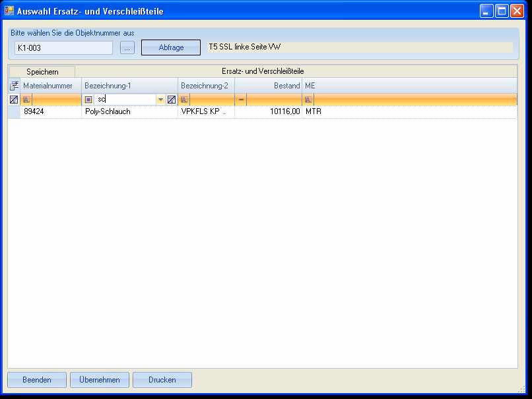Clear all filters icon at row start

coord(14,100)
